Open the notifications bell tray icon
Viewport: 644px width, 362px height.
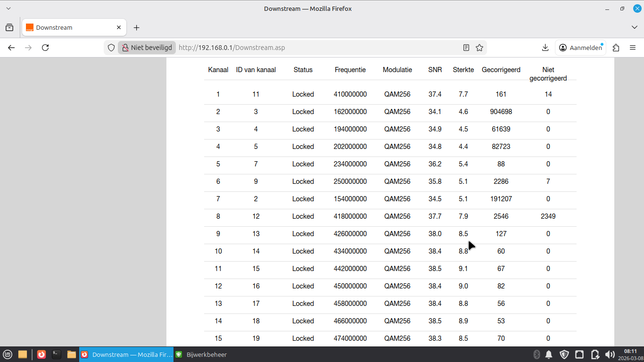coord(549,354)
